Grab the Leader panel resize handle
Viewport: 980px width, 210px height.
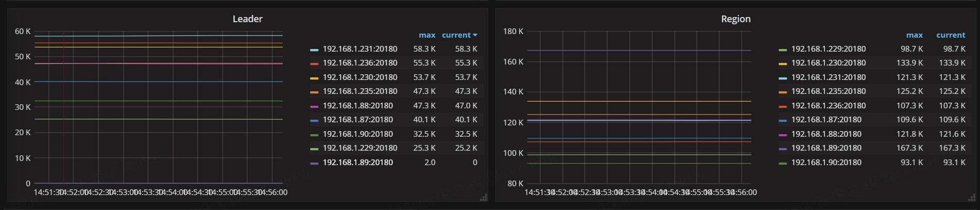coord(484,198)
